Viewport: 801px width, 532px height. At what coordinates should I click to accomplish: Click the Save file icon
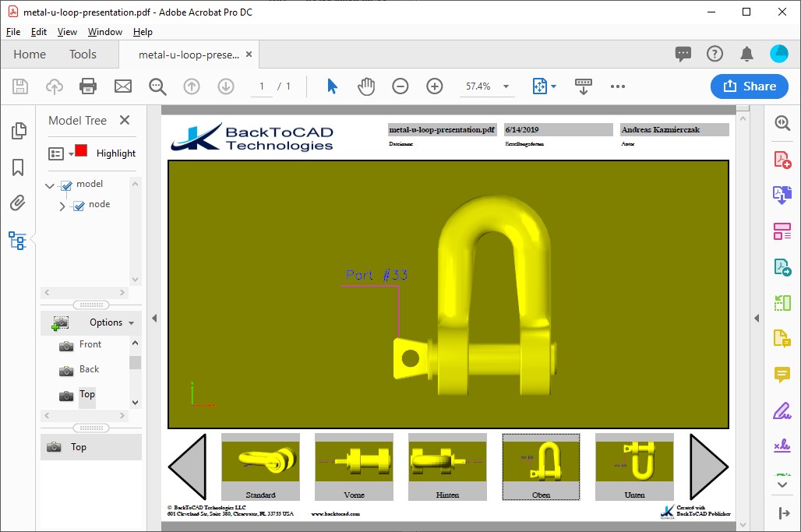coord(20,86)
